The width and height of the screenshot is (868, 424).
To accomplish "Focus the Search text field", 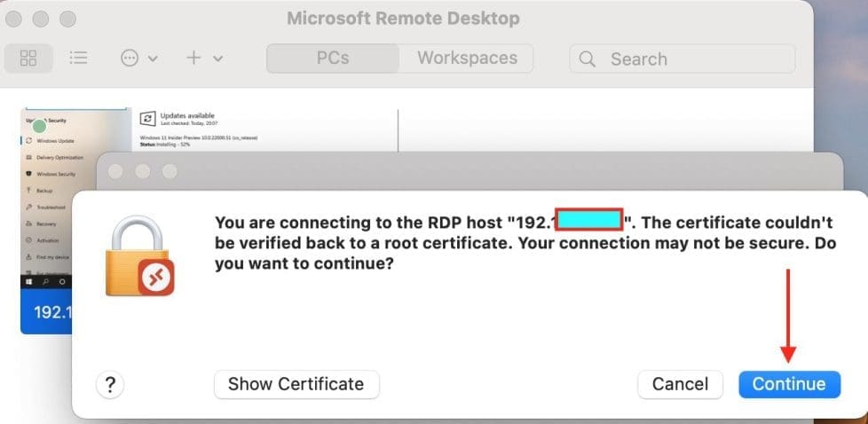I will 692,59.
